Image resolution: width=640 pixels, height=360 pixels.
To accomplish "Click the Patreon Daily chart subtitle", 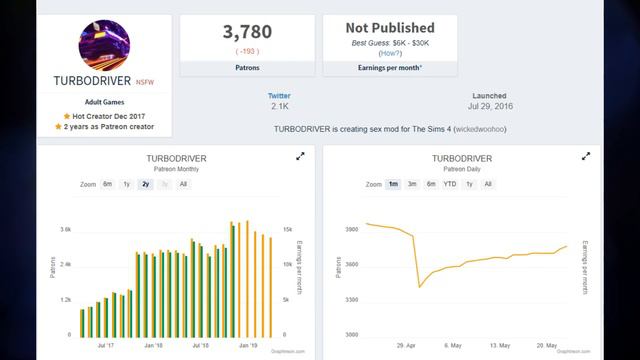I will pyautogui.click(x=462, y=169).
